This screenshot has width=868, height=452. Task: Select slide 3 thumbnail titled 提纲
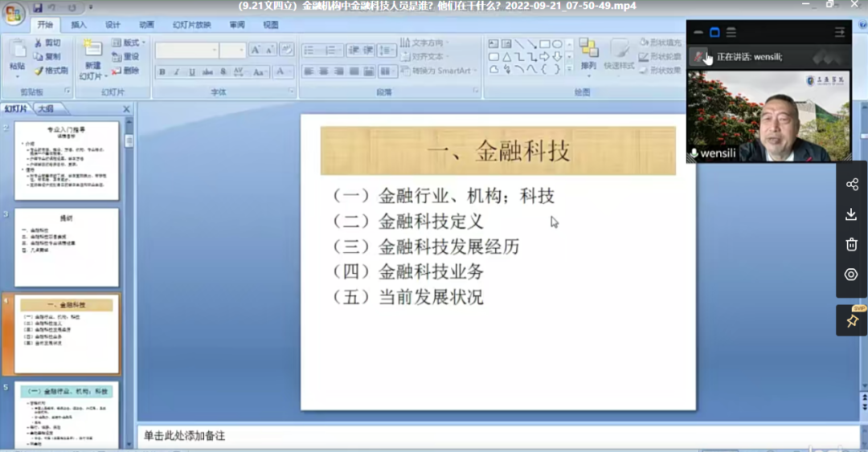66,247
